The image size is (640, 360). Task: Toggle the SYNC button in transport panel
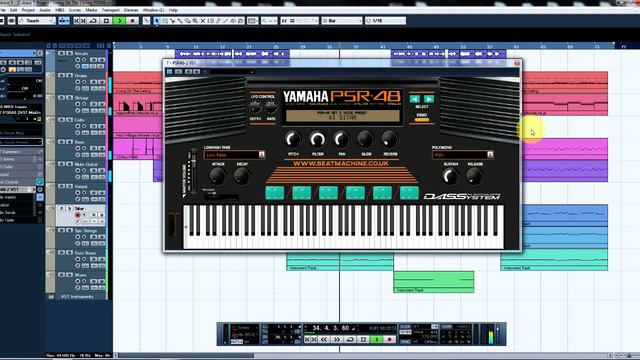[405, 341]
